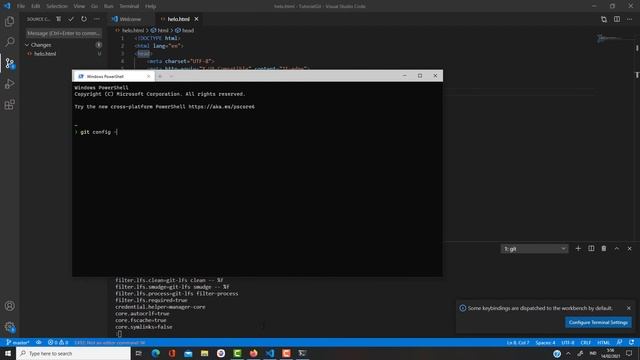Open editor more actions ellipsis
This screenshot has height=360, width=640.
click(x=629, y=19)
